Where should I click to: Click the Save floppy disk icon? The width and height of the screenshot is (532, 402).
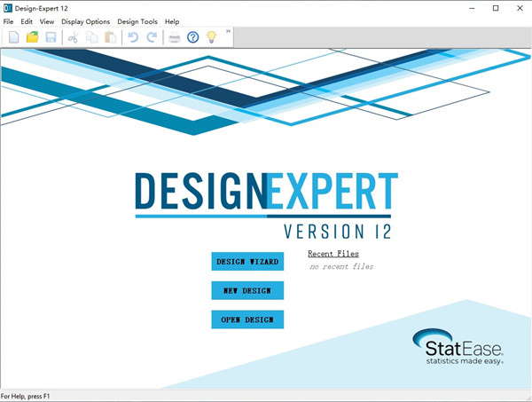coord(51,37)
